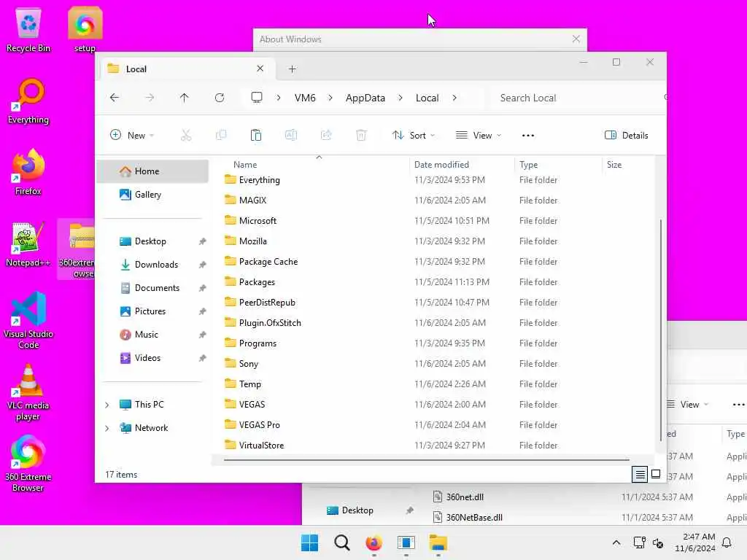Open the New item dropdown

[x=132, y=135]
